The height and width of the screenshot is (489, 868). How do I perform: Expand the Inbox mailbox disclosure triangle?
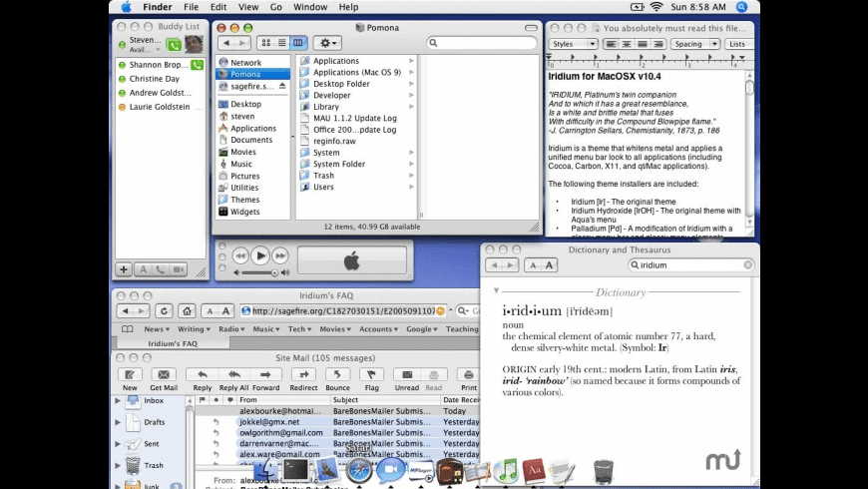118,400
